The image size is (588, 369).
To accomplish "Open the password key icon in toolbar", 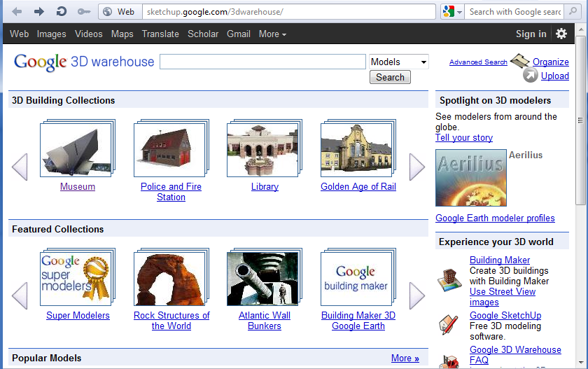I will [x=83, y=12].
